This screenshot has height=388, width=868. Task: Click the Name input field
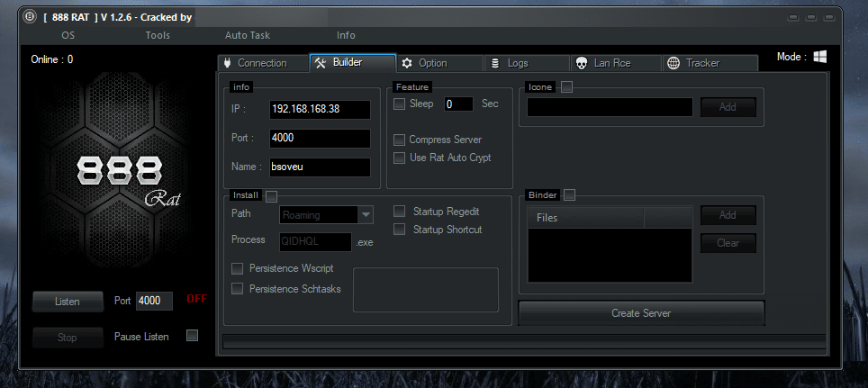[320, 167]
